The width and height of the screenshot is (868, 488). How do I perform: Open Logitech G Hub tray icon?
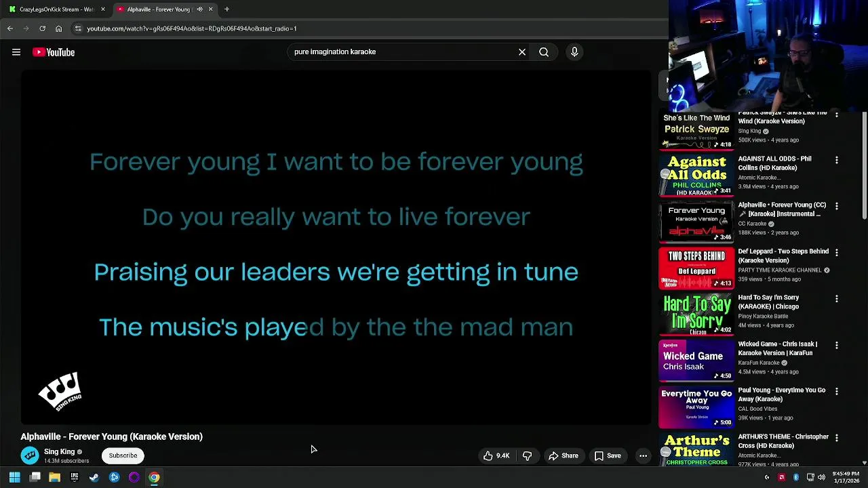click(767, 478)
